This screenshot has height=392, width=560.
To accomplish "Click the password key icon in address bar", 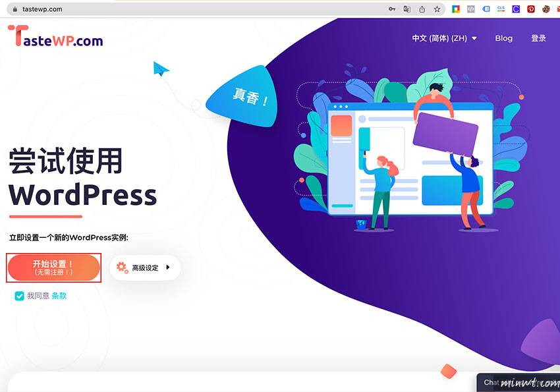I will 391,9.
